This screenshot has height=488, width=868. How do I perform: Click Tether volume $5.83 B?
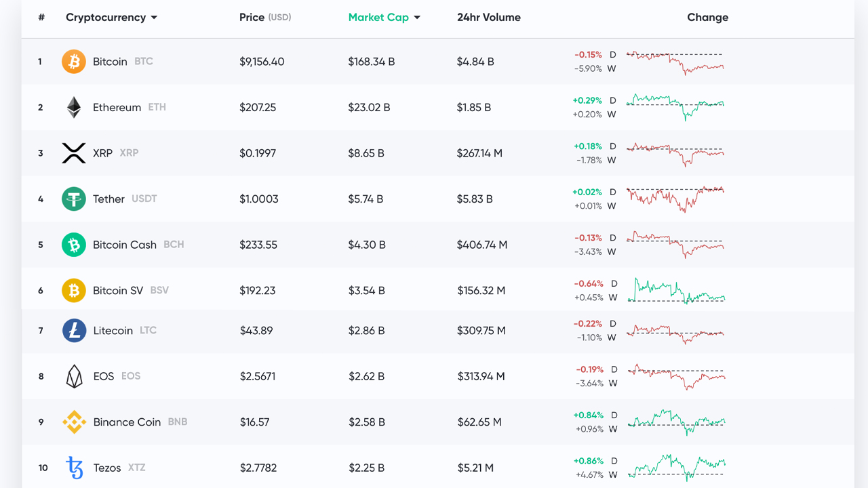pos(475,199)
